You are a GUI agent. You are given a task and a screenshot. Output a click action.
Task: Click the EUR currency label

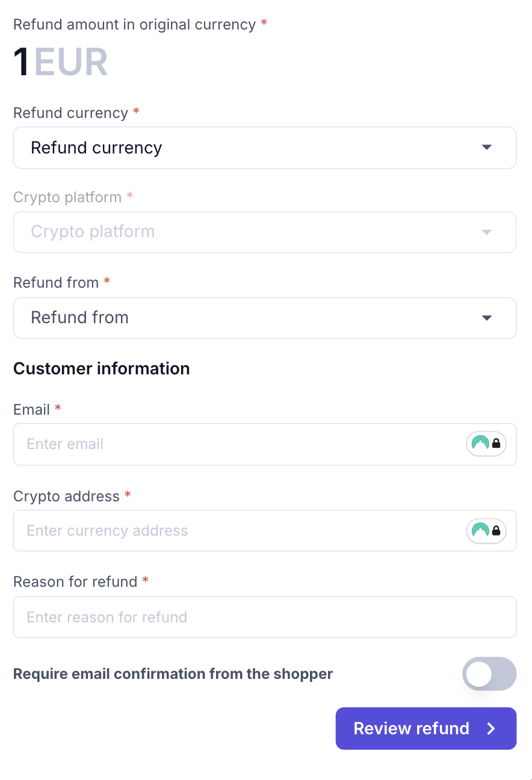70,61
